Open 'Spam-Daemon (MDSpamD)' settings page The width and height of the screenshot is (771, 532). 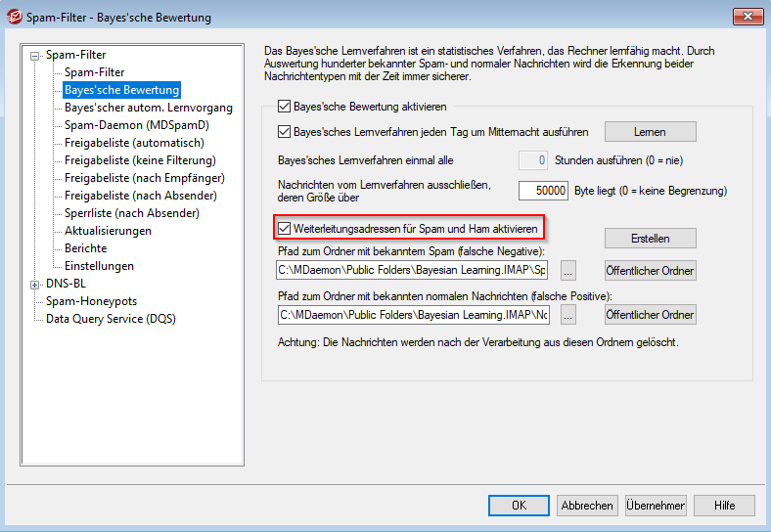(136, 125)
